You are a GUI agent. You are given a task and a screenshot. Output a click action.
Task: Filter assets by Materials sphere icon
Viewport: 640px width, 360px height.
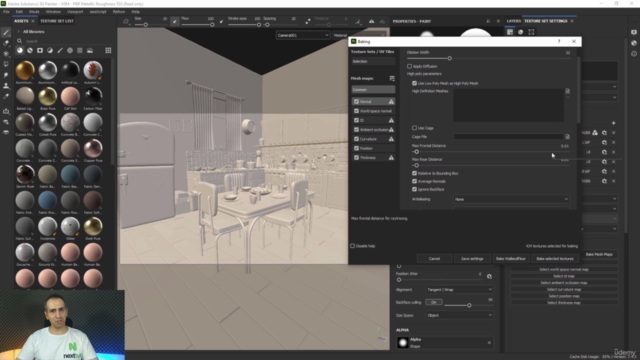point(20,51)
